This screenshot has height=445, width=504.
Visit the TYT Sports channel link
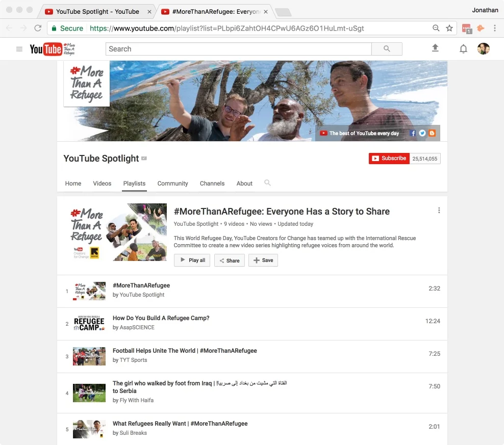pos(133,360)
